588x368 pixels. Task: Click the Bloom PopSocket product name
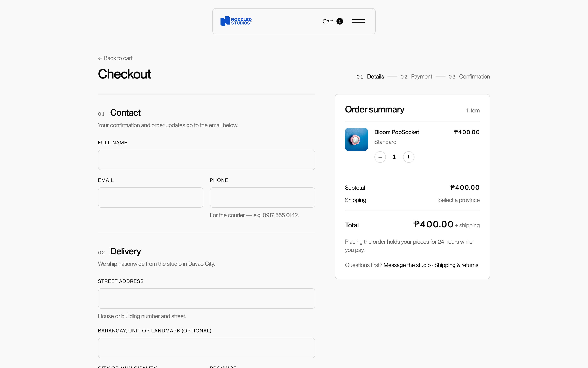coord(396,132)
